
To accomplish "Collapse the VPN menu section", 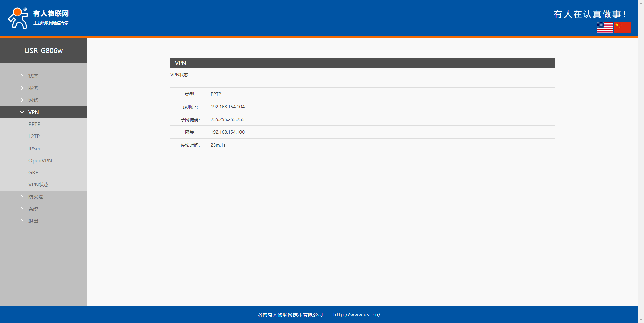I will [x=33, y=112].
